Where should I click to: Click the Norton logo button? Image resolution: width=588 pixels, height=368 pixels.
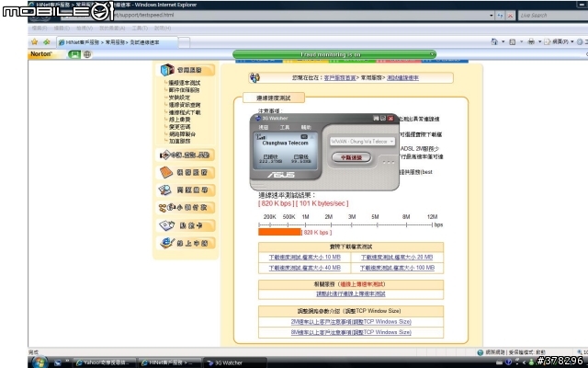(40, 54)
